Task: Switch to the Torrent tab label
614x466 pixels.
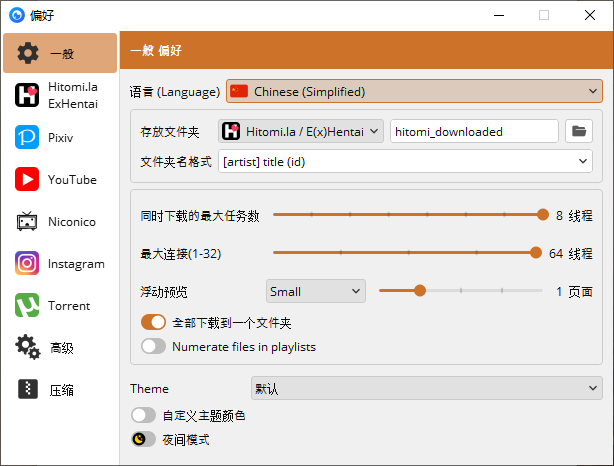Action: (x=69, y=305)
